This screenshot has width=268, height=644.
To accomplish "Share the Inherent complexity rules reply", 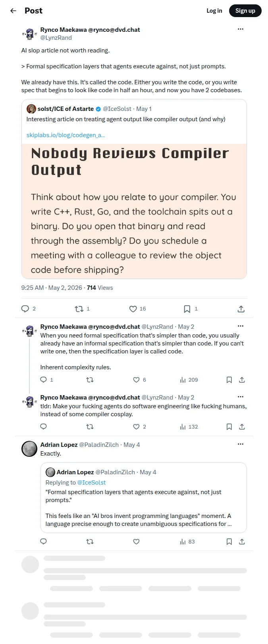I will coord(242,380).
